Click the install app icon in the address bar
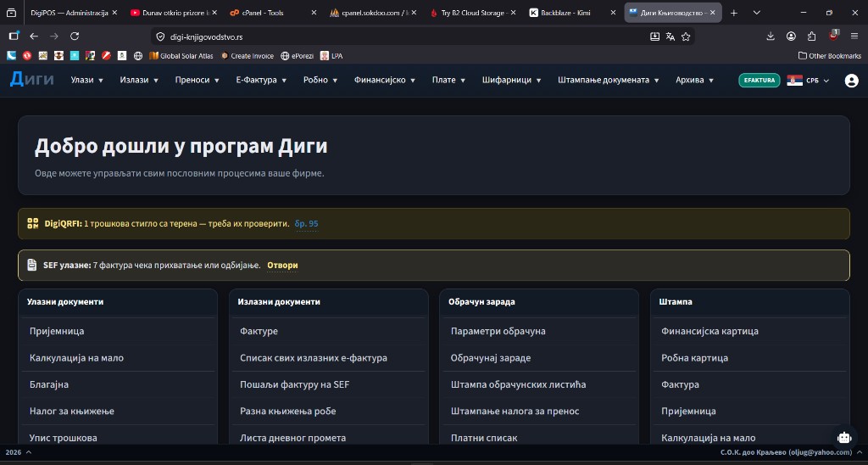Screen dimensions: 868x465 [x=655, y=36]
